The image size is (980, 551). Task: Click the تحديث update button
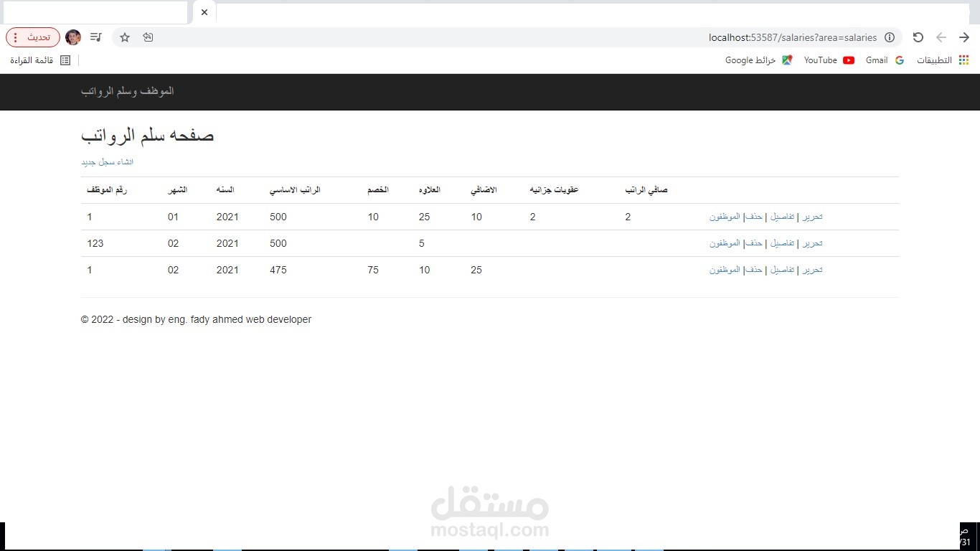coord(33,37)
